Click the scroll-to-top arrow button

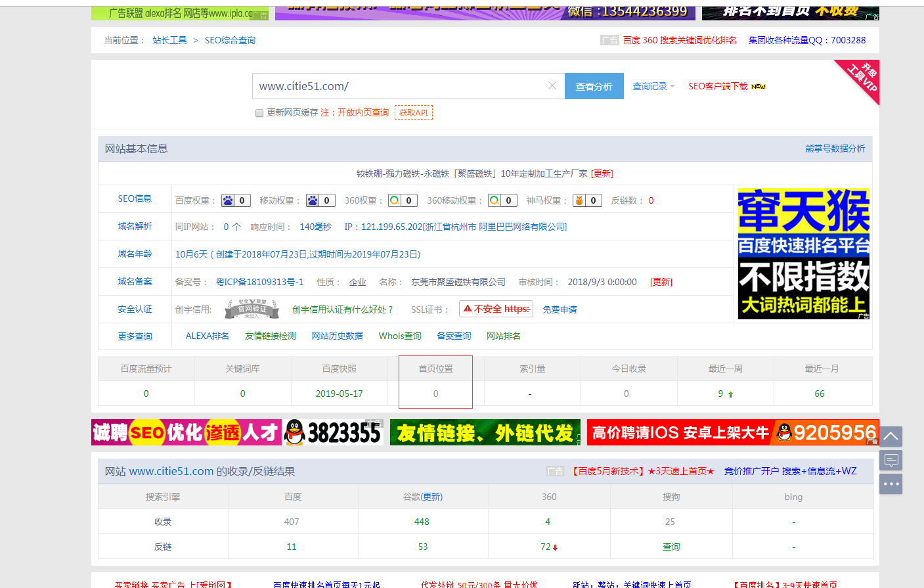point(891,436)
